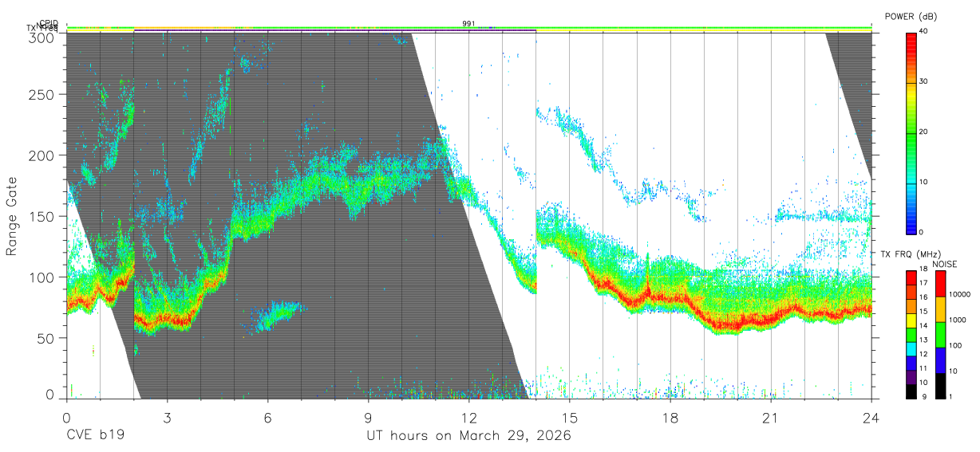Click the 21 hour tick label on x-axis

(770, 417)
